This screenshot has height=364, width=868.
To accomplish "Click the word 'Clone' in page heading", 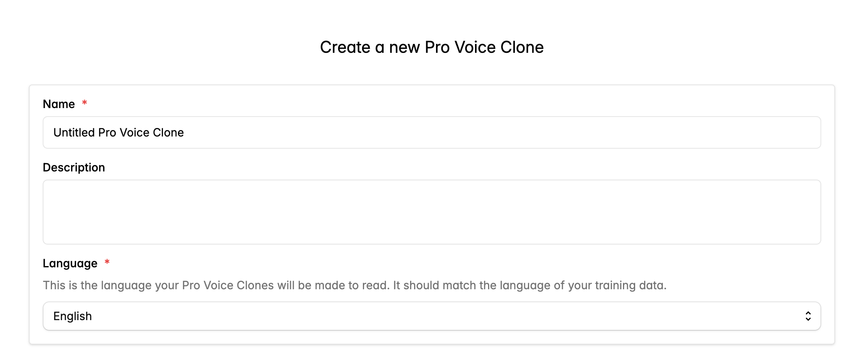I will [x=522, y=47].
